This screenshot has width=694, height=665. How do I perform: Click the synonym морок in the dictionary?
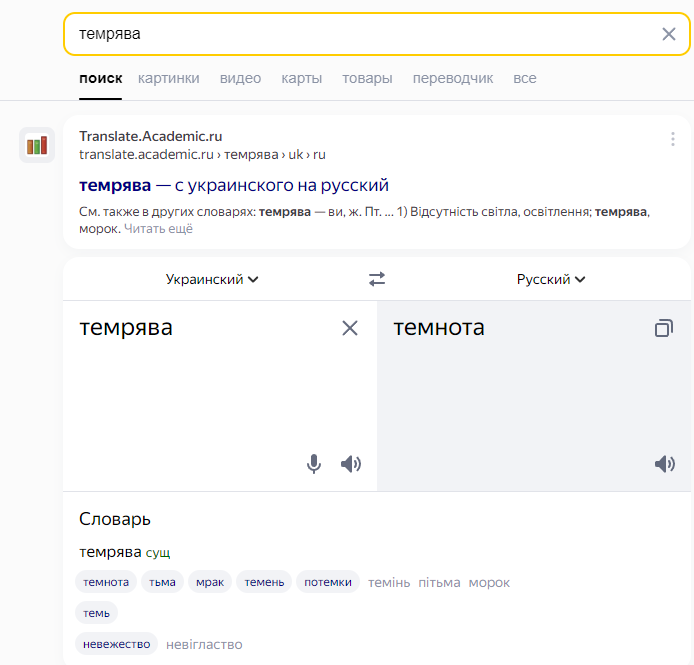click(x=489, y=583)
